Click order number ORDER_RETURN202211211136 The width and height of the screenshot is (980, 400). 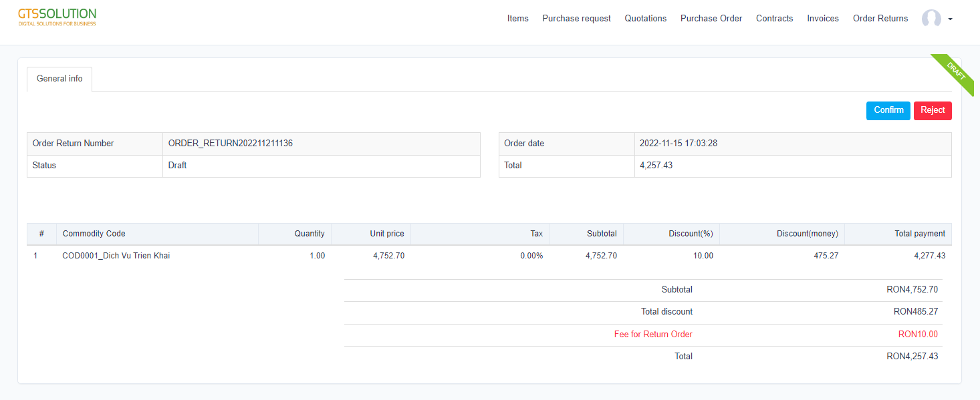pos(230,144)
